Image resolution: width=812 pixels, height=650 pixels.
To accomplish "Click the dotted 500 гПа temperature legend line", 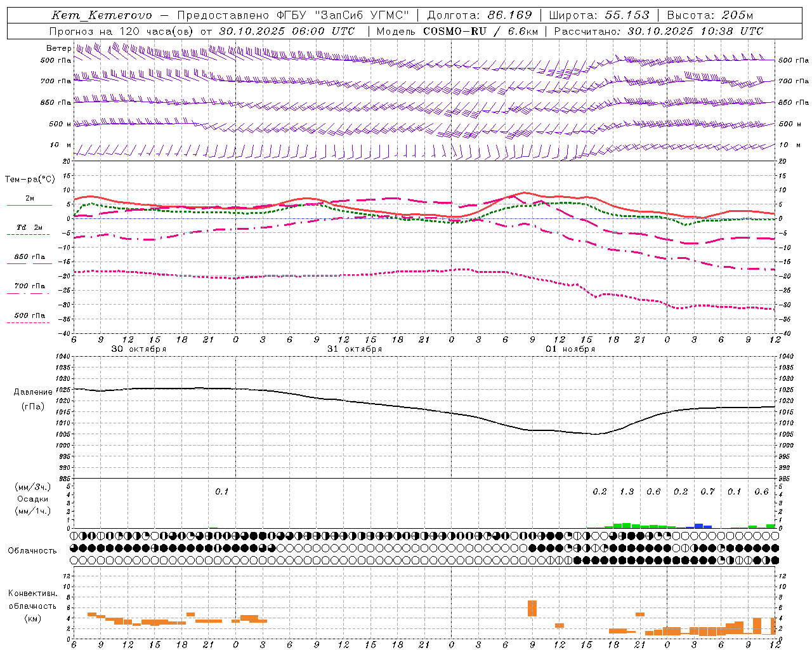I will coord(29,322).
